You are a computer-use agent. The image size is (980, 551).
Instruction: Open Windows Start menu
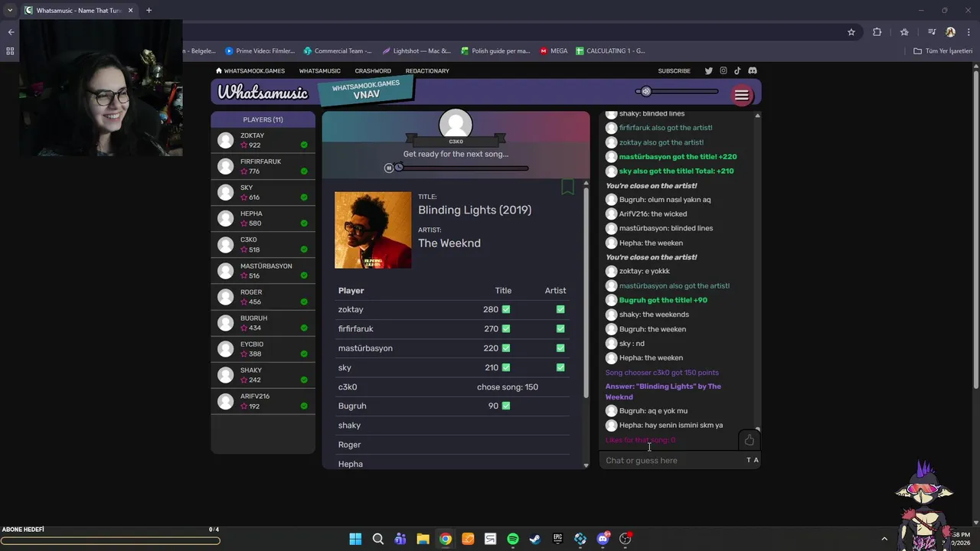tap(355, 539)
